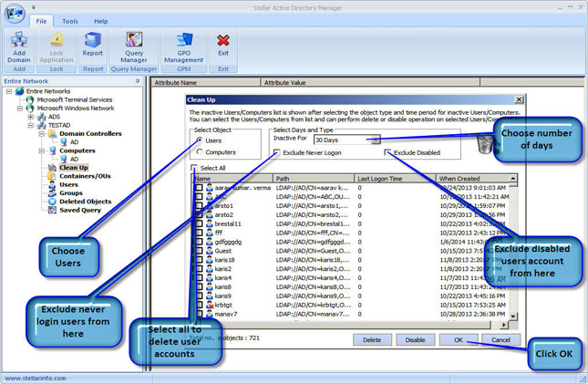The image size is (588, 384).
Task: Sort by the Path column header
Action: 314,179
